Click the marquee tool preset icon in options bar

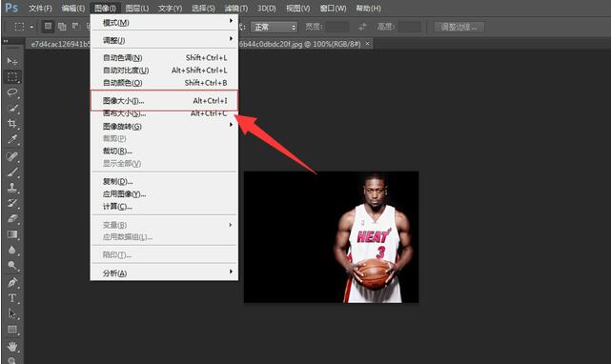click(x=19, y=27)
